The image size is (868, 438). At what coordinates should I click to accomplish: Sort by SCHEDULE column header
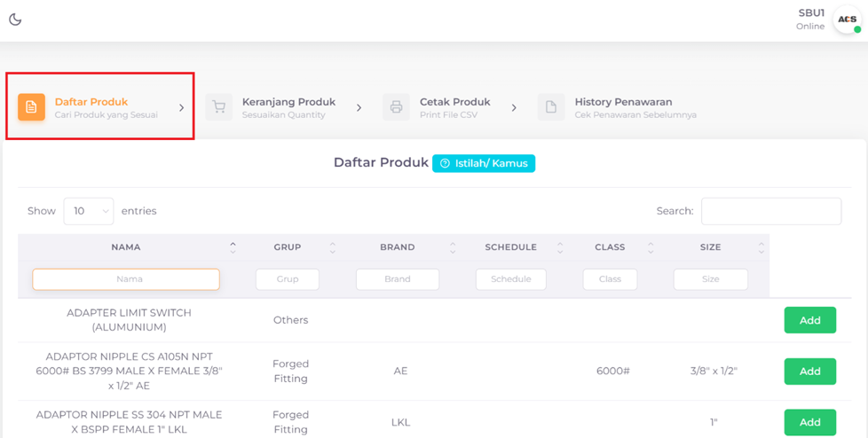click(x=510, y=247)
